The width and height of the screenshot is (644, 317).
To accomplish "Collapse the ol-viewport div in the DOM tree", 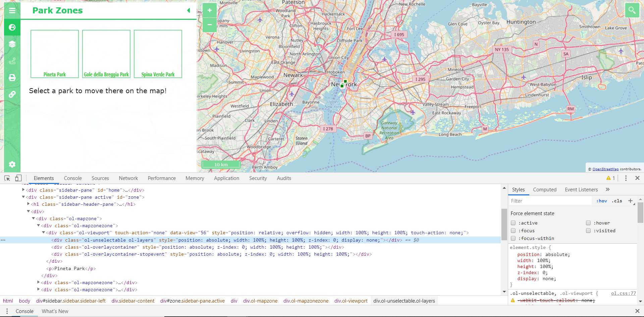I will pos(44,233).
